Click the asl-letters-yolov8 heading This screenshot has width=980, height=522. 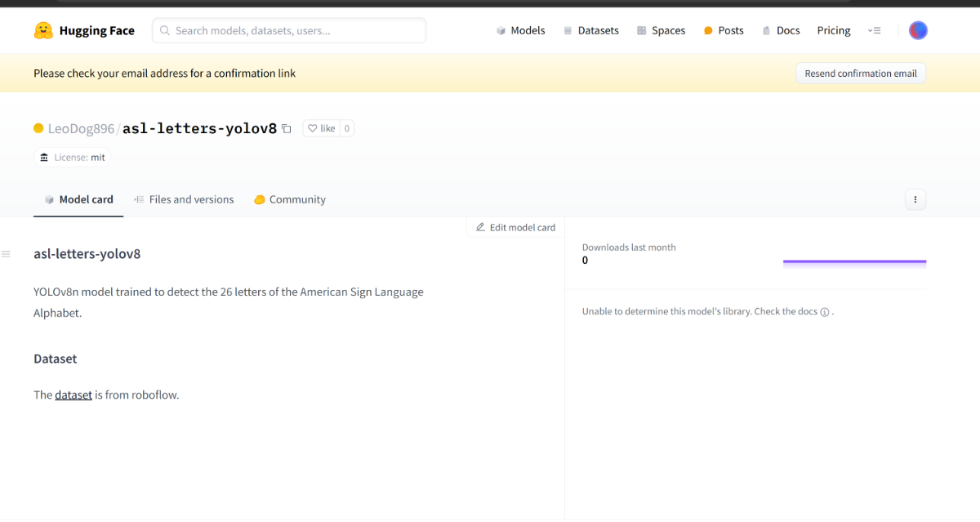pos(87,253)
